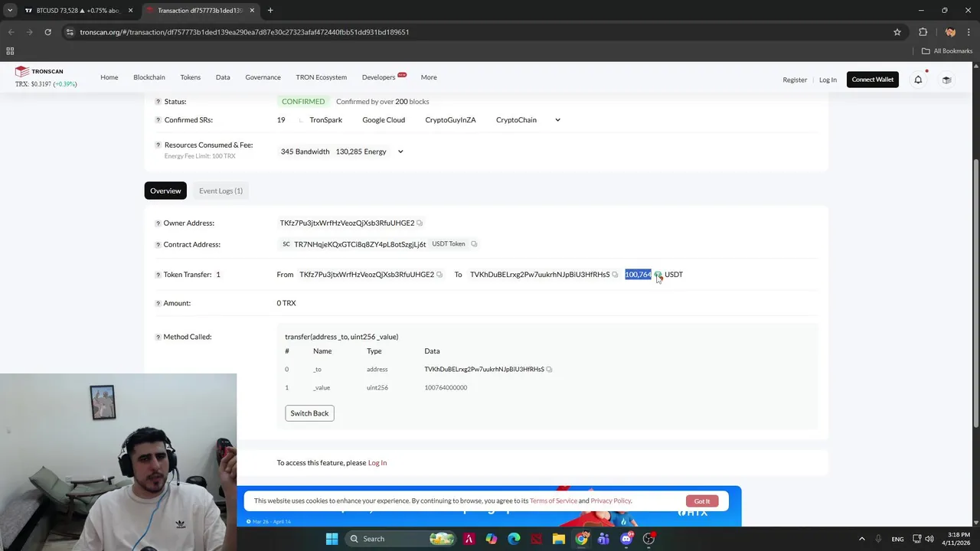
Task: Open the More menu
Action: (429, 77)
